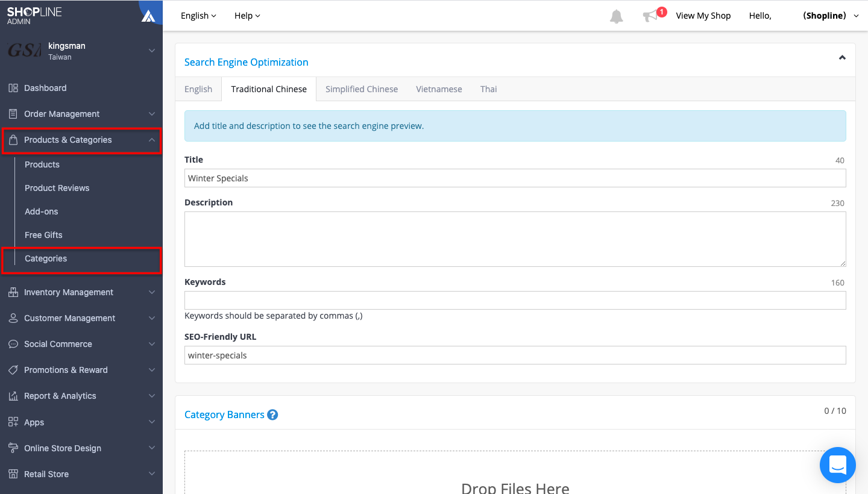Expand Online Store Design menu chevron
Image resolution: width=868 pixels, height=494 pixels.
pyautogui.click(x=152, y=448)
